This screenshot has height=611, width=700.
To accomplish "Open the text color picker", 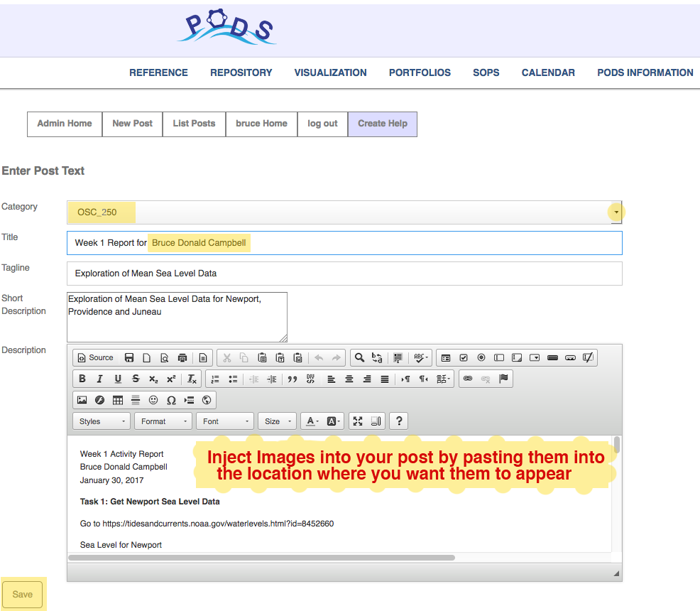I will tap(312, 421).
